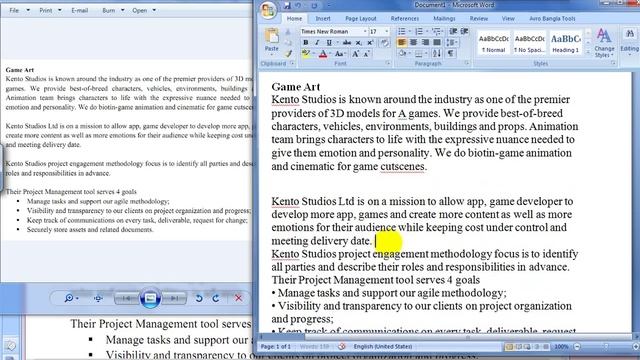Click the zoom slider in Word status bar
This screenshot has height=360, width=640.
tap(606, 347)
